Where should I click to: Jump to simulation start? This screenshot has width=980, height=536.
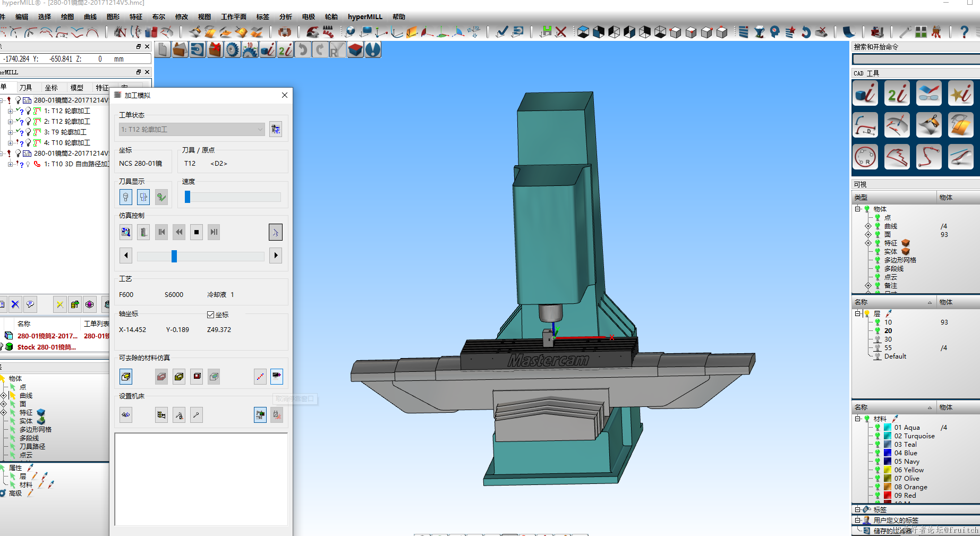161,232
